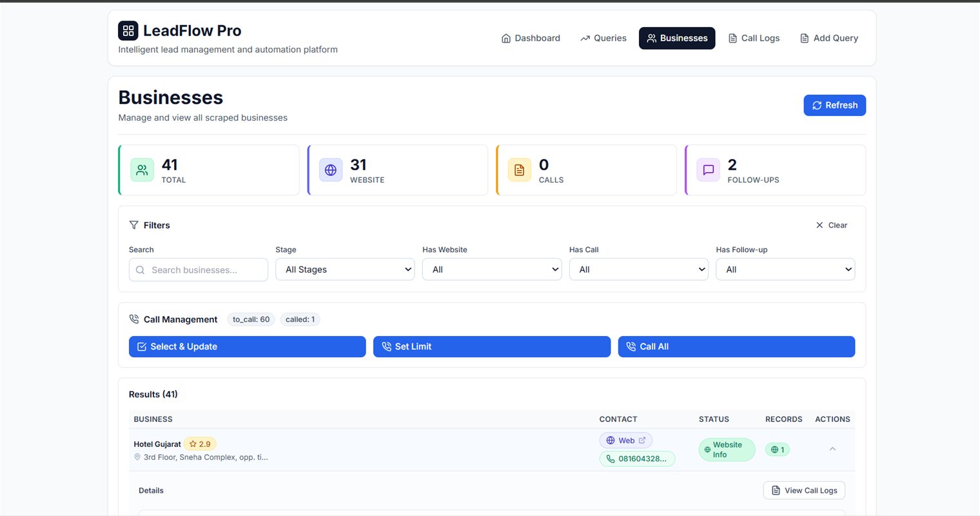Screen dimensions: 980x516
Task: Collapse the Hotel Gujarat row details chevron
Action: pos(832,449)
